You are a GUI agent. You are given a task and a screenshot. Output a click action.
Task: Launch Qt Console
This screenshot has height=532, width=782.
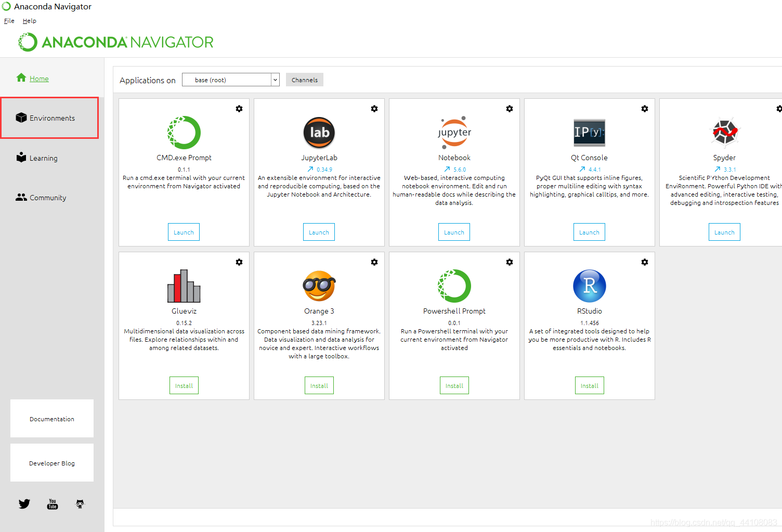pyautogui.click(x=589, y=232)
